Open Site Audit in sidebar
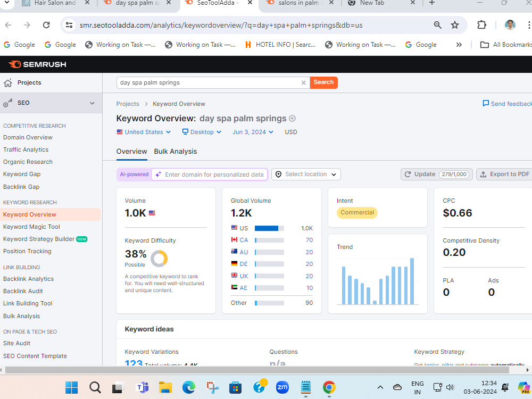The height and width of the screenshot is (399, 532). tap(16, 343)
